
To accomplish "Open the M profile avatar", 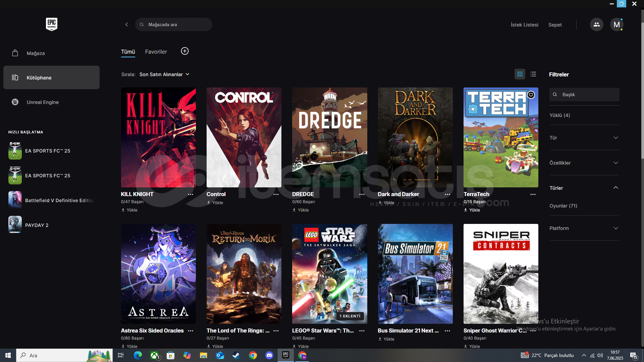I will (616, 24).
